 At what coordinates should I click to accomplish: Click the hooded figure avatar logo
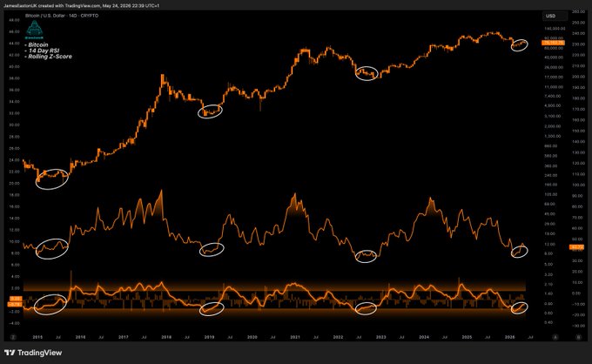pos(34,30)
